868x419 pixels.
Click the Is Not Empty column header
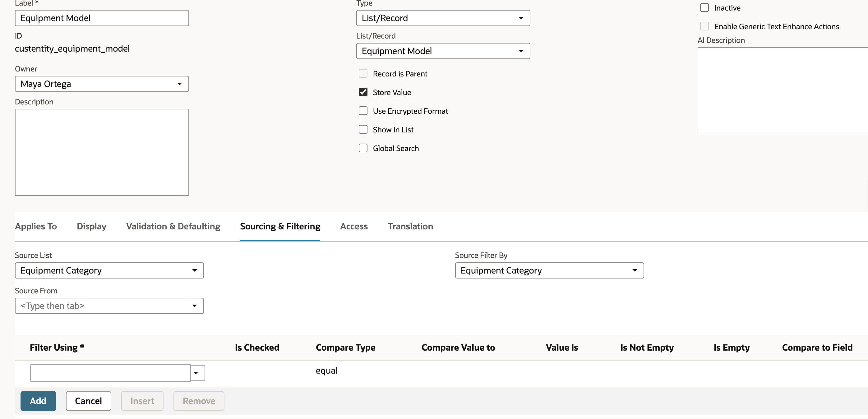click(647, 347)
